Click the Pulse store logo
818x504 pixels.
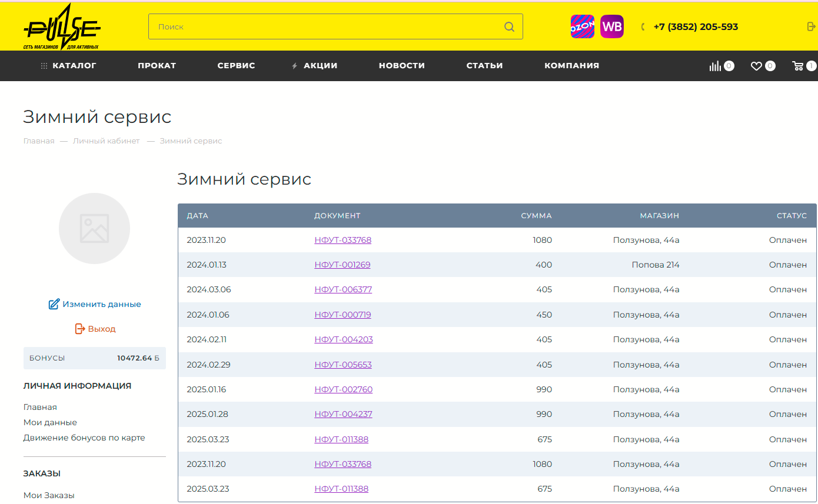(62, 27)
